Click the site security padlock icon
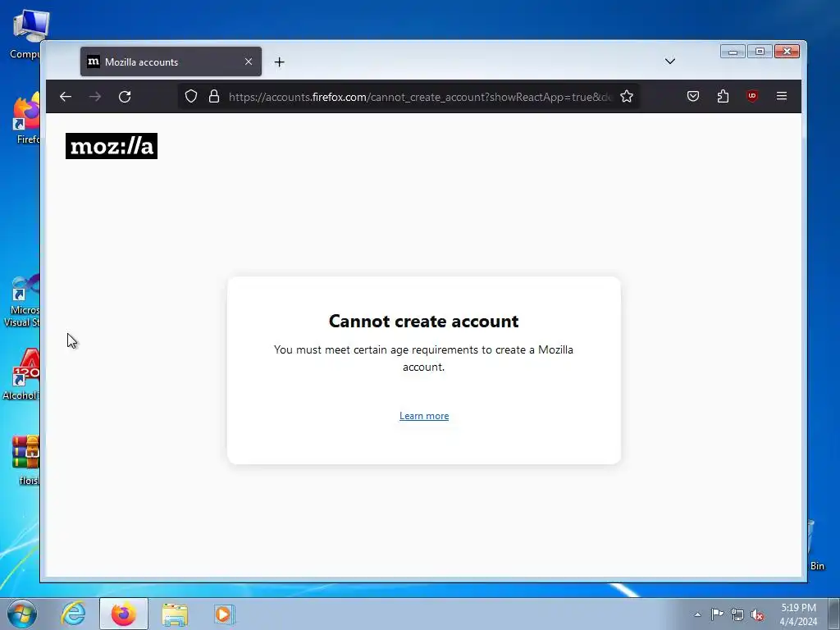Screen dimensions: 840x630 (x=214, y=97)
